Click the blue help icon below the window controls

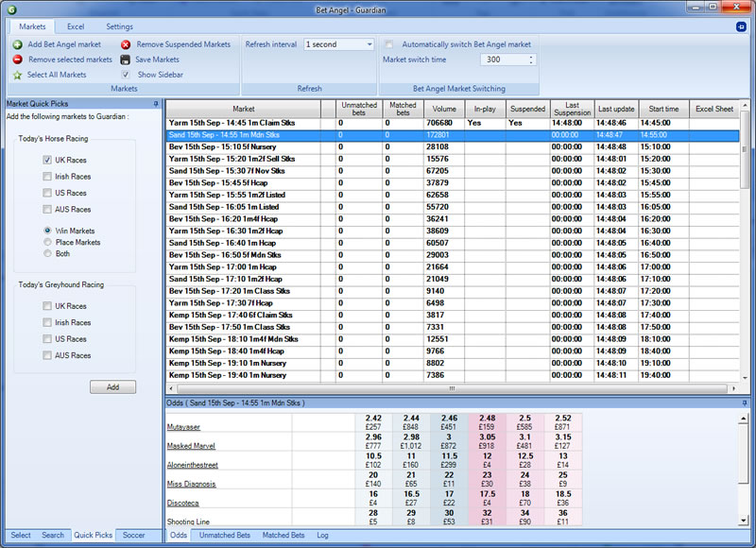coord(742,27)
